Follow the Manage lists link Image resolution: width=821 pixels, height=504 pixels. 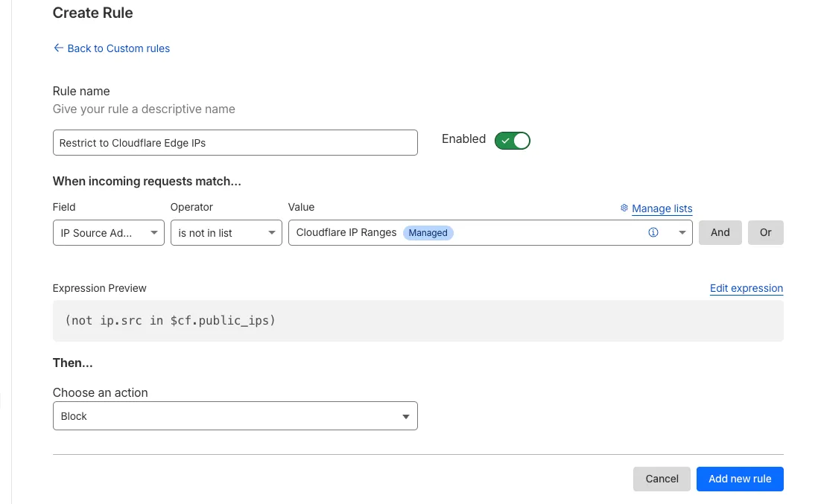pos(662,208)
